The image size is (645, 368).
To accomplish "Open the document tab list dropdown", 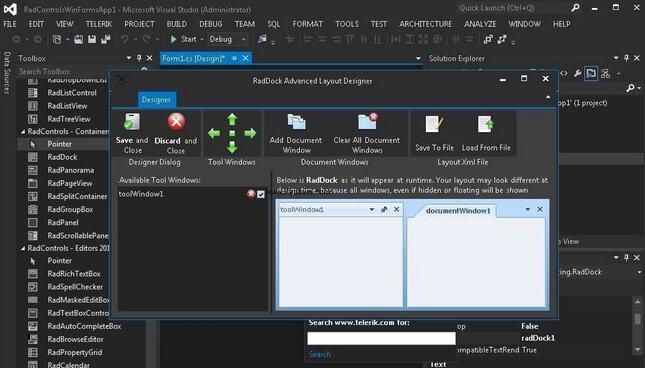I will [x=418, y=59].
